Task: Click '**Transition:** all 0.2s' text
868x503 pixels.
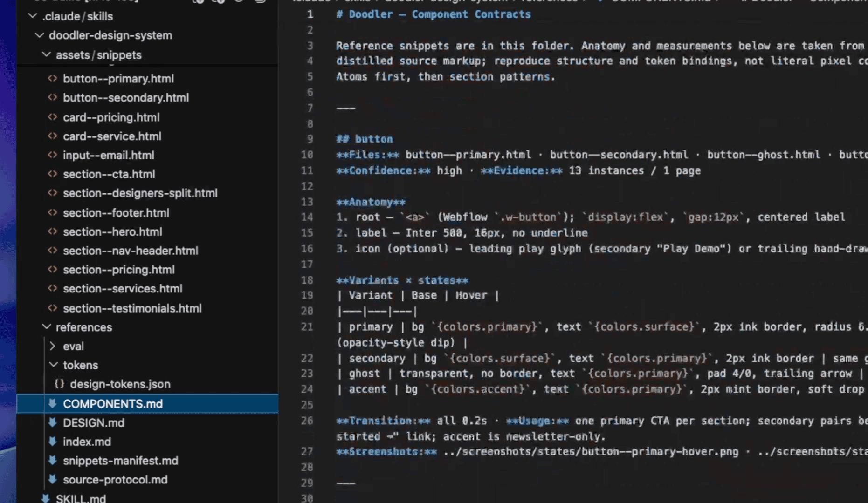Action: coord(411,421)
